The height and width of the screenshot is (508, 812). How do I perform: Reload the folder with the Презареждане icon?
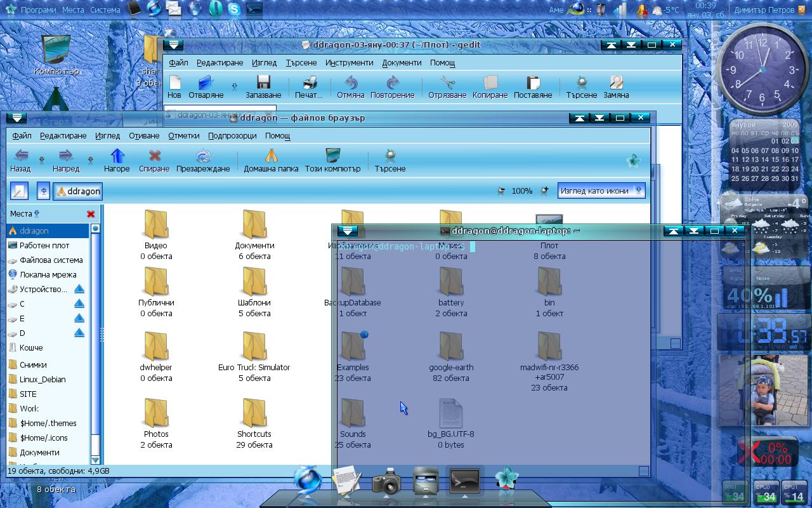(x=203, y=156)
